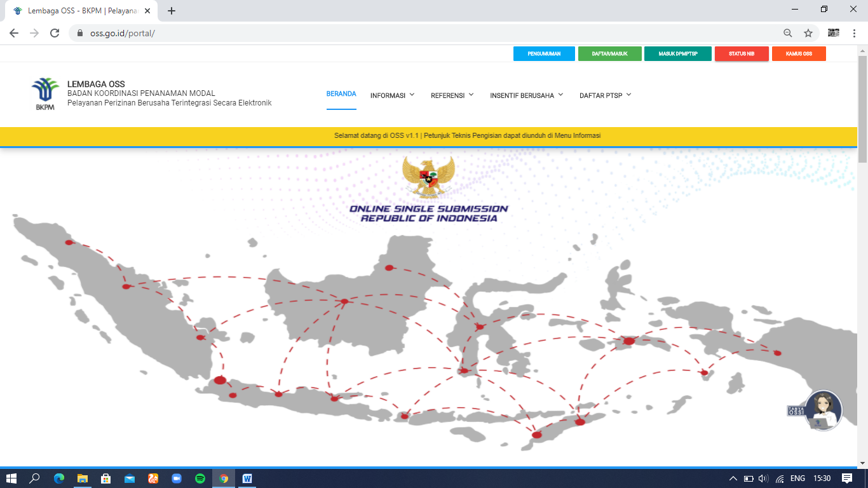Reload the OSS portal page

pyautogui.click(x=55, y=33)
